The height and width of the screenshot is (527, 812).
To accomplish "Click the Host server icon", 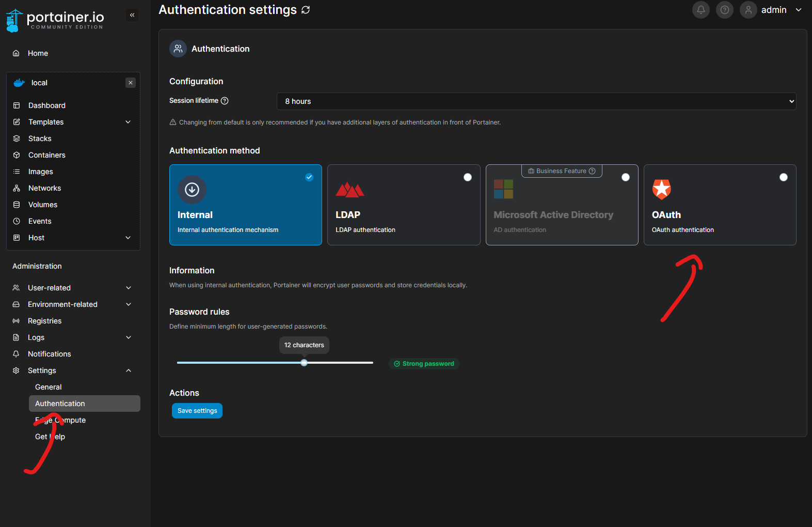I will click(x=17, y=238).
